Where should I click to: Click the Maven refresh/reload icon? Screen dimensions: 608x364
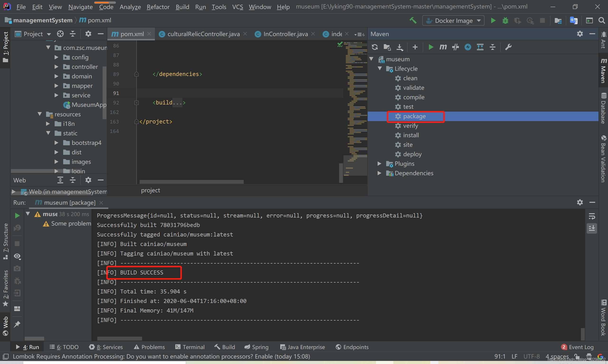tap(374, 47)
